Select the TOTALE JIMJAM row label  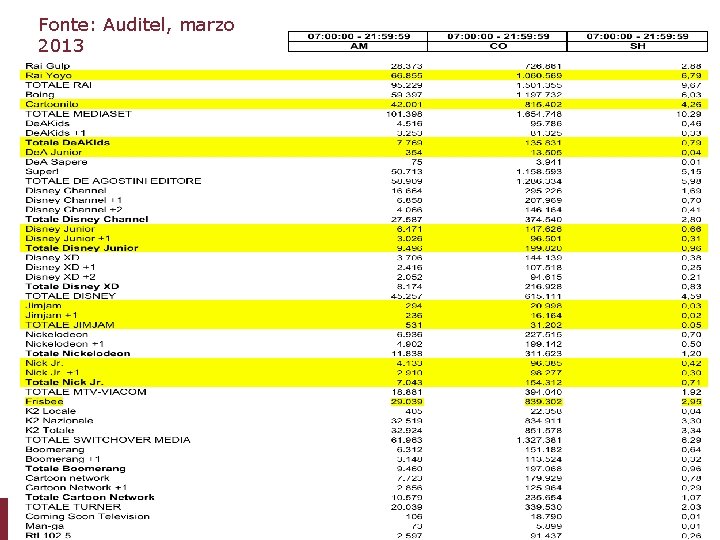[x=70, y=325]
